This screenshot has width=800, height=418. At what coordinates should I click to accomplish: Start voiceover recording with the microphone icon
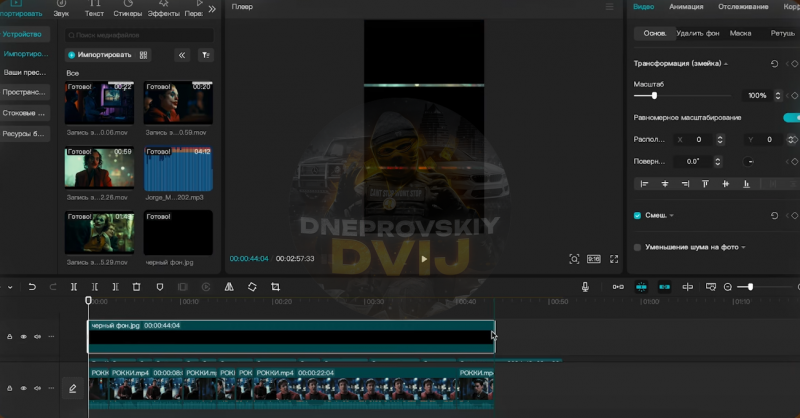pyautogui.click(x=585, y=287)
